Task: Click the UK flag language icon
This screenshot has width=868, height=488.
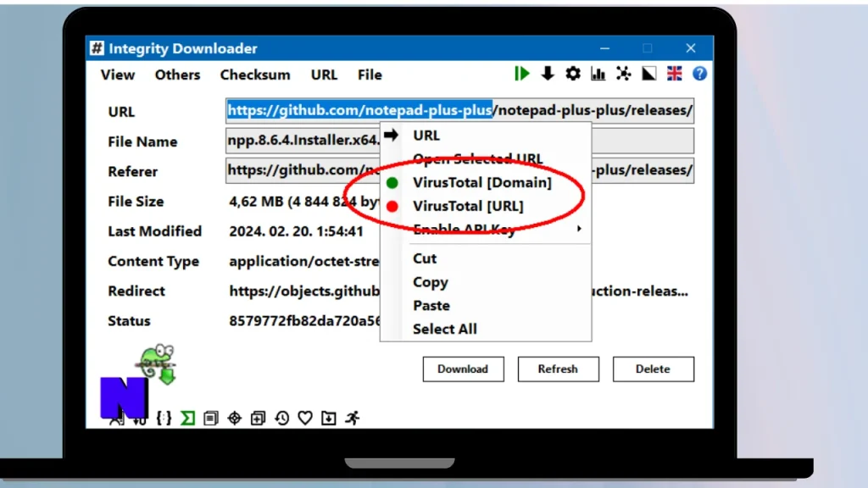Action: 674,74
